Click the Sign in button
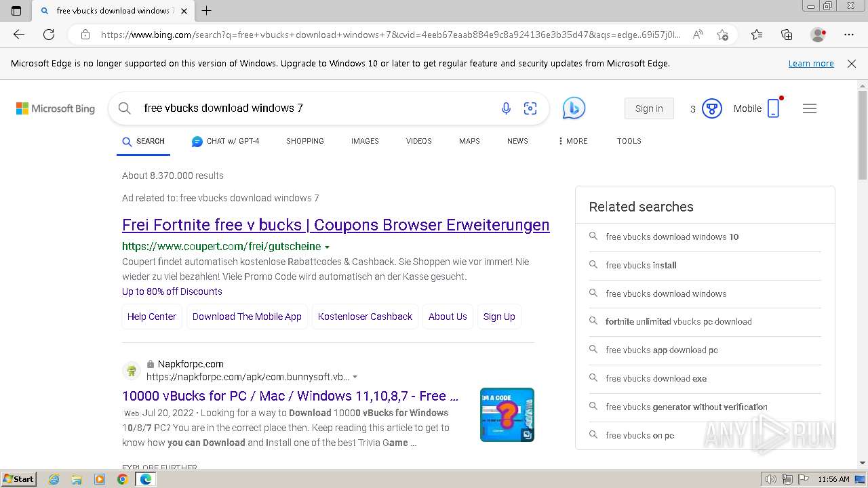Screen dimensions: 868x488 (x=649, y=108)
